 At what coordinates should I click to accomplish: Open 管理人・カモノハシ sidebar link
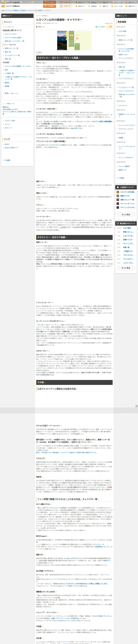(x=11, y=93)
